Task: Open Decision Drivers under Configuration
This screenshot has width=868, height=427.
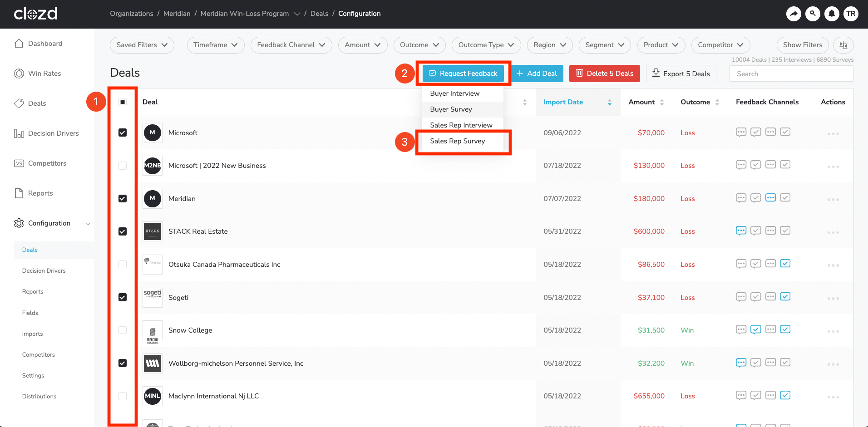Action: (44, 271)
